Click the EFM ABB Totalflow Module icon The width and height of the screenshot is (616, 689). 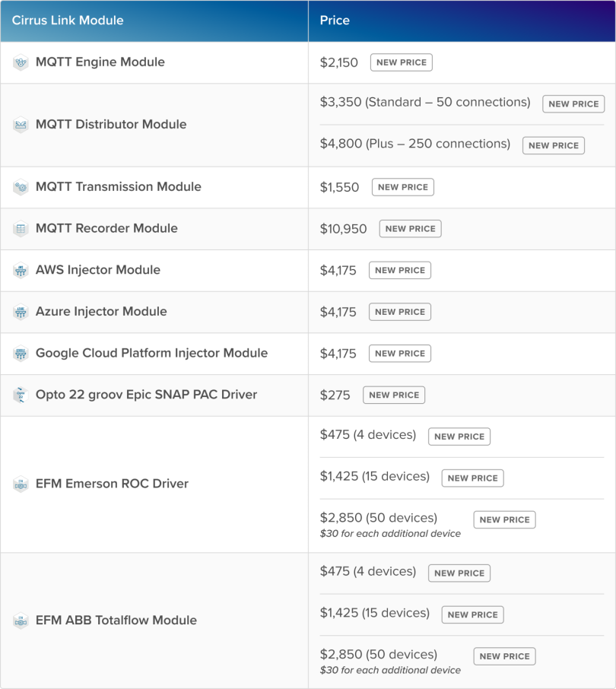(x=21, y=621)
